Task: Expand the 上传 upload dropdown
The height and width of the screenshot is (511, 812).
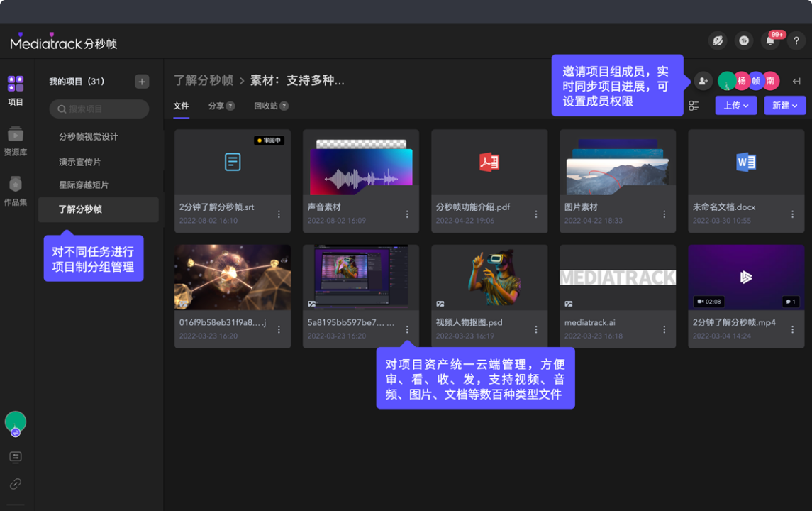Action: [x=735, y=106]
